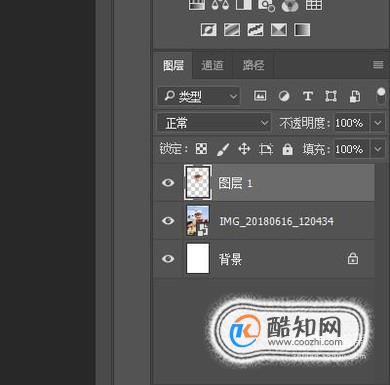Expand the 填充 fill slider arrow
The height and width of the screenshot is (385, 390).
point(378,149)
